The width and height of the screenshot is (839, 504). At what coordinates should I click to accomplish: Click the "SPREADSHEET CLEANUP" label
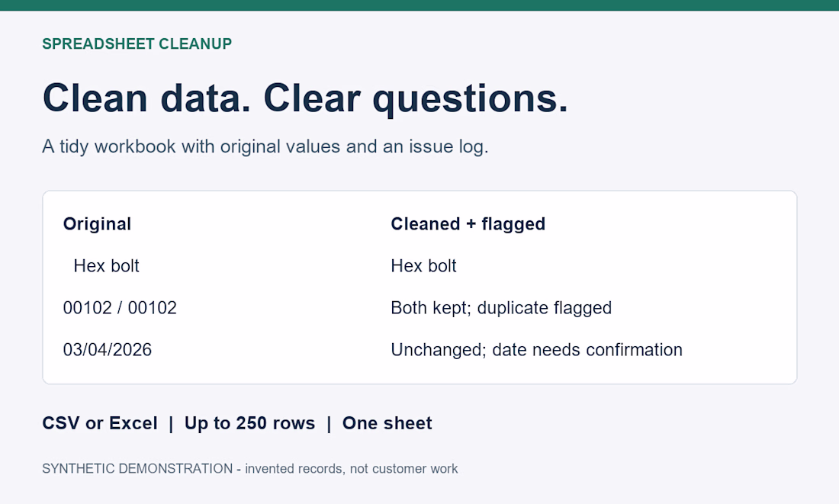click(137, 44)
